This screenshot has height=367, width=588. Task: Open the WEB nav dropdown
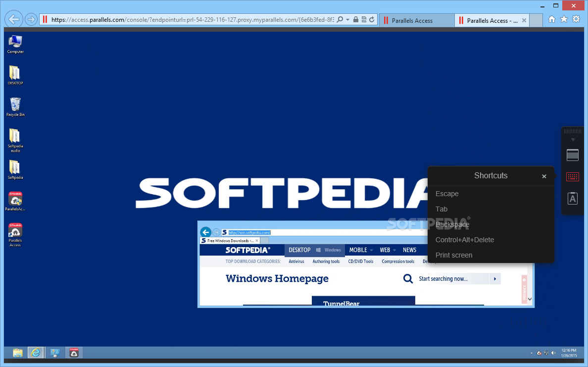point(388,250)
